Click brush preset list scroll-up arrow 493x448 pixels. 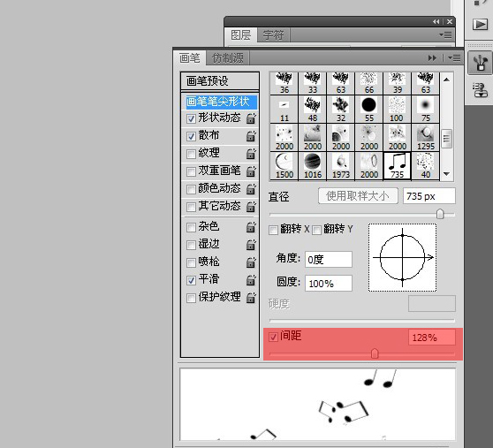pos(446,80)
